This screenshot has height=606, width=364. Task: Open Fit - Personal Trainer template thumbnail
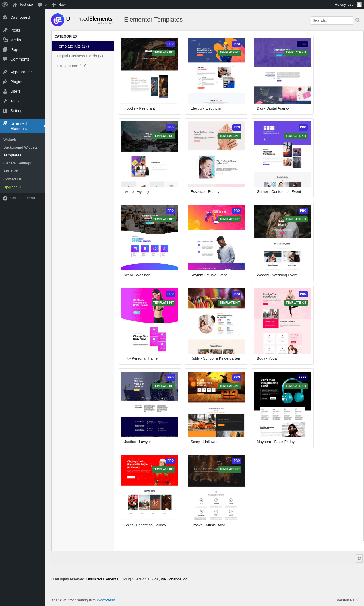(x=150, y=321)
